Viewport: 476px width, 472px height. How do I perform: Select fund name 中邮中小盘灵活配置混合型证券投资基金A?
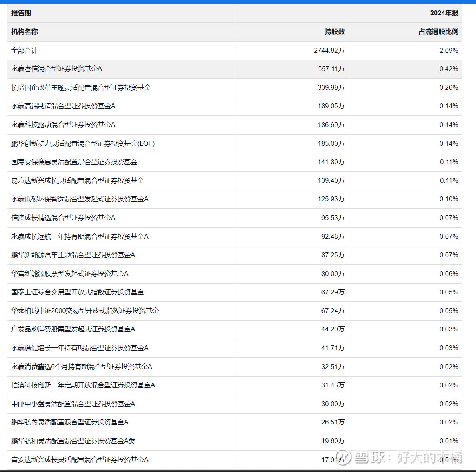coord(73,404)
